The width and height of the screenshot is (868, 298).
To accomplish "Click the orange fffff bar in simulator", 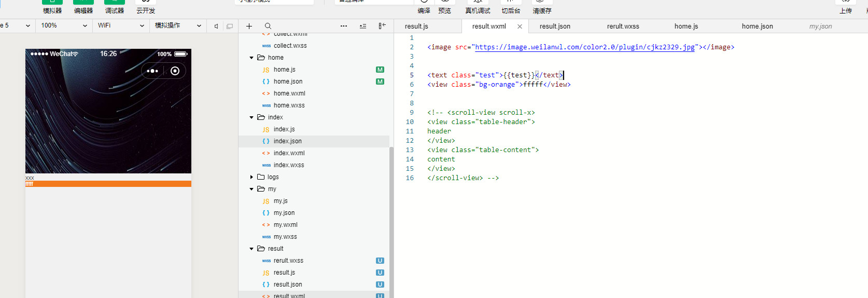I will (108, 184).
